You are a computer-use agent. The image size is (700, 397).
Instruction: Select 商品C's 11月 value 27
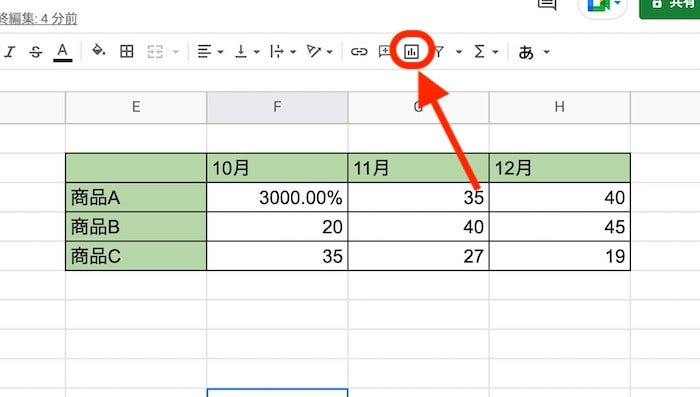[418, 256]
